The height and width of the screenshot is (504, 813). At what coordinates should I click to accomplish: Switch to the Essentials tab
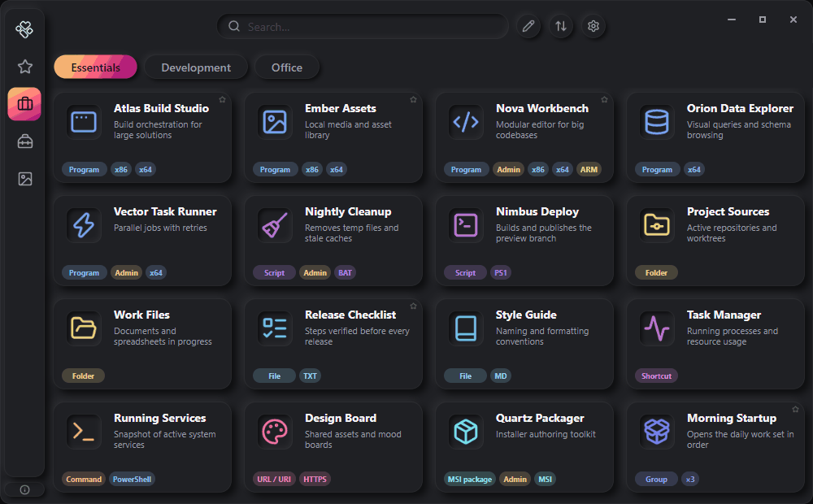point(95,67)
